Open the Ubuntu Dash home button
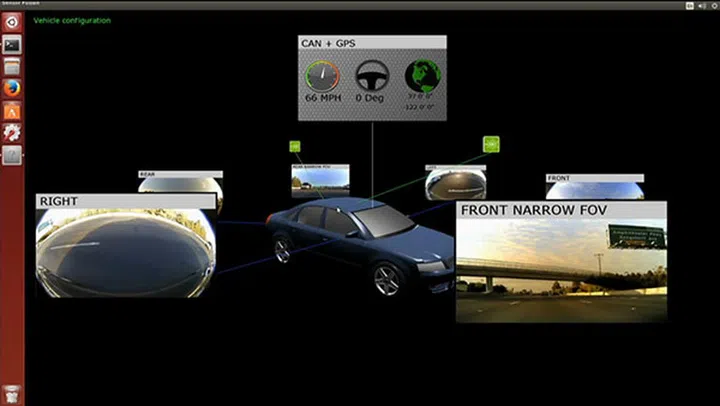 (13, 22)
